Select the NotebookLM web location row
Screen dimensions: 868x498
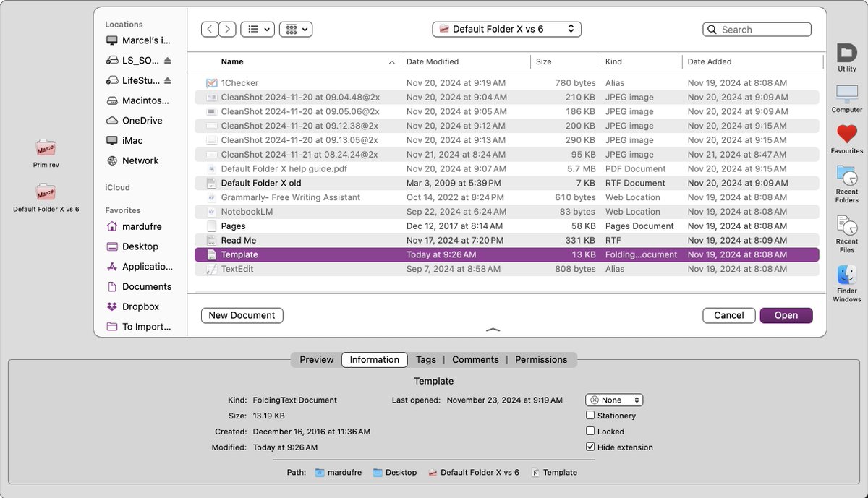click(506, 212)
